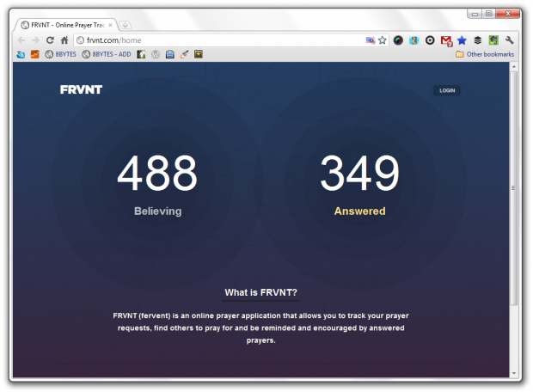
Task: Click the LOGIN button
Action: coord(447,90)
